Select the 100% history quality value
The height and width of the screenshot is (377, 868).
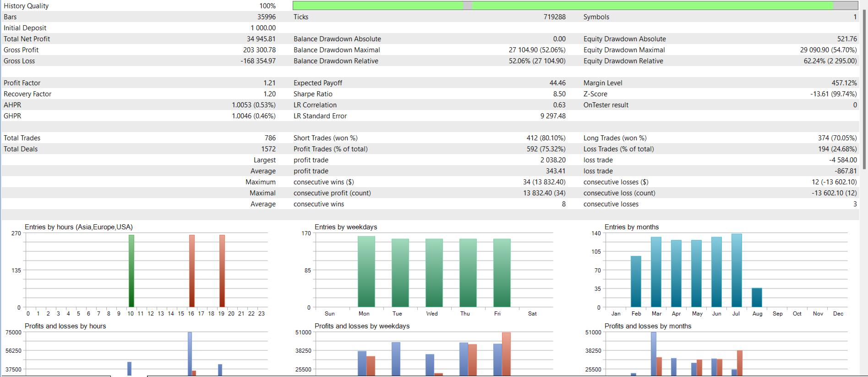267,6
